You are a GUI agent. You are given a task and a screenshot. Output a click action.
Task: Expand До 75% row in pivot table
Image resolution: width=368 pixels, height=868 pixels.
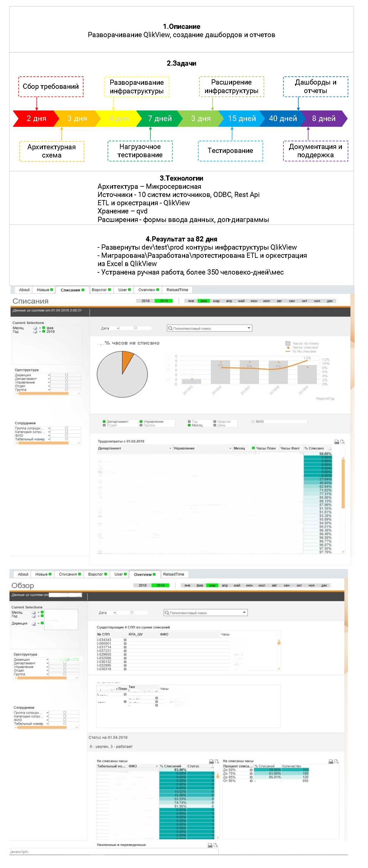point(251,774)
